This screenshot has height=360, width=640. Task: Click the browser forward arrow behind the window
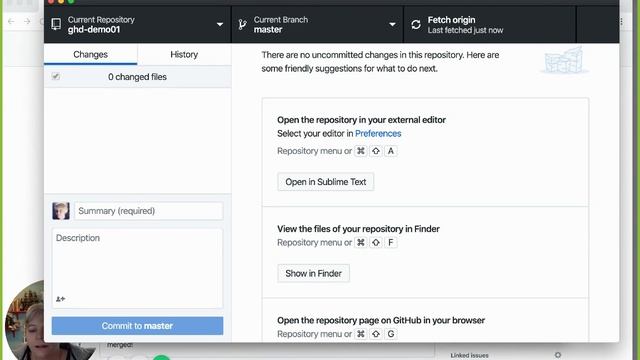tap(27, 21)
